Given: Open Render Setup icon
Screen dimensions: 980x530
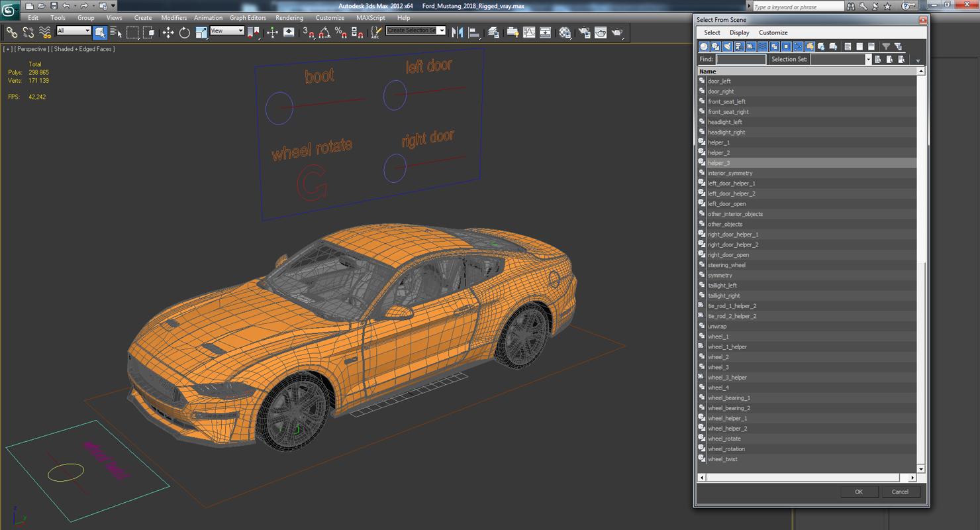Looking at the screenshot, I should [x=584, y=32].
